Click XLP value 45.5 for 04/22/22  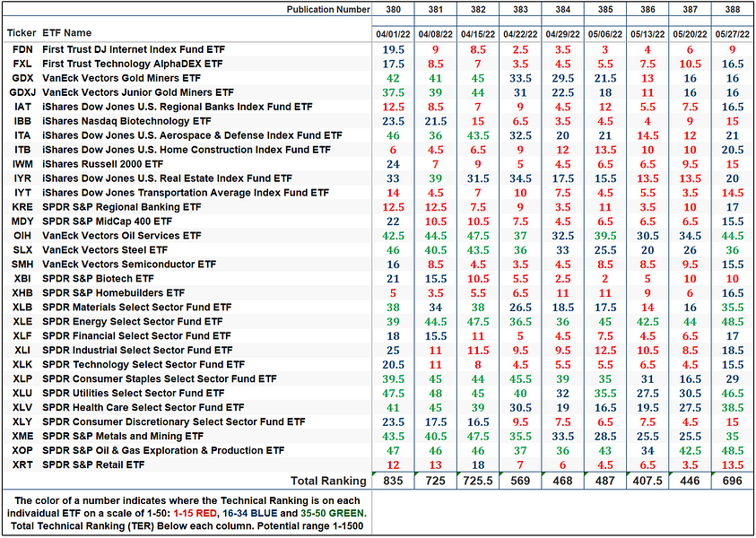pyautogui.click(x=520, y=379)
